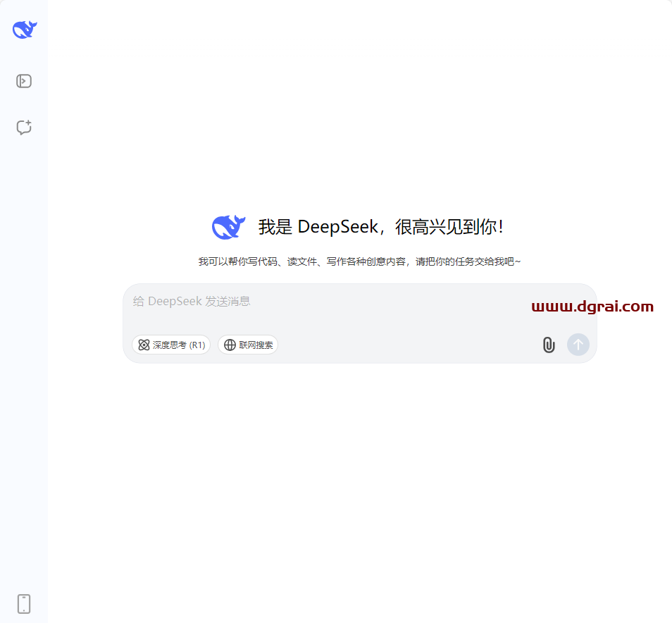Expand the sidebar using the panel icon
Screen dimensions: 672x623
pyautogui.click(x=24, y=81)
